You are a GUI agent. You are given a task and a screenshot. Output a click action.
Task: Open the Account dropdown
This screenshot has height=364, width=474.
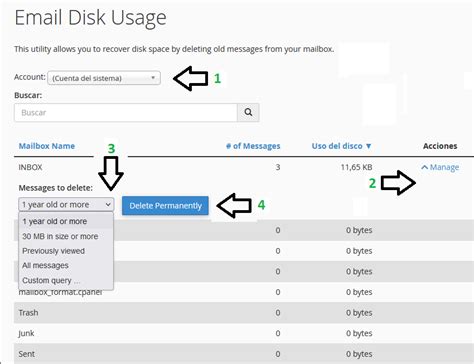(x=104, y=78)
